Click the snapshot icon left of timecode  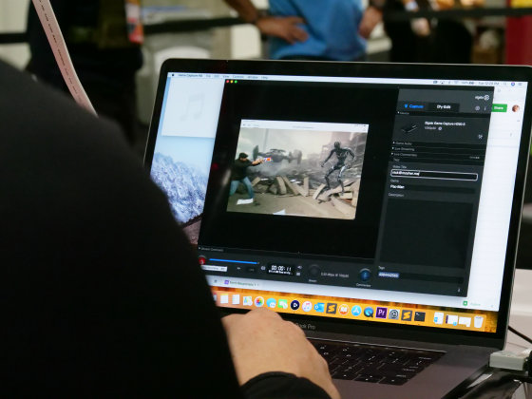263,268
